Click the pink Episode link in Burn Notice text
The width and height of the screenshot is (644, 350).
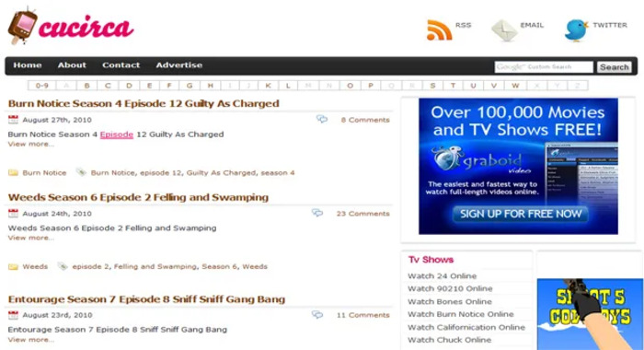point(117,134)
